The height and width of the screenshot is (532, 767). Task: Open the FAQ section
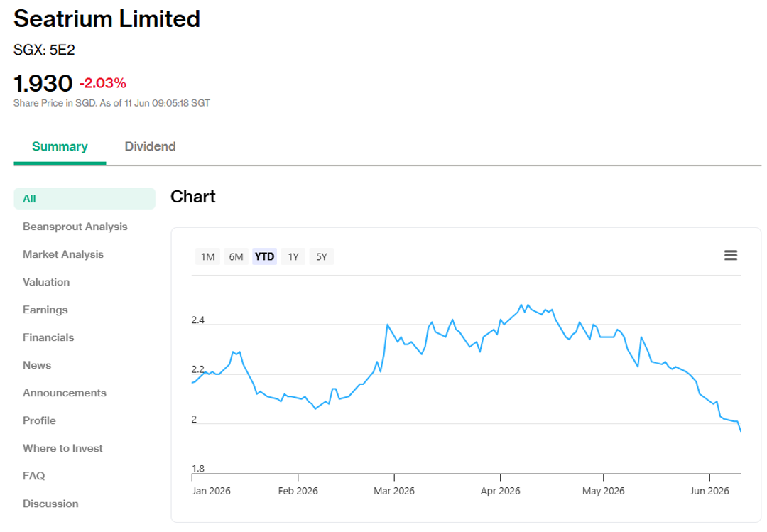coord(33,476)
